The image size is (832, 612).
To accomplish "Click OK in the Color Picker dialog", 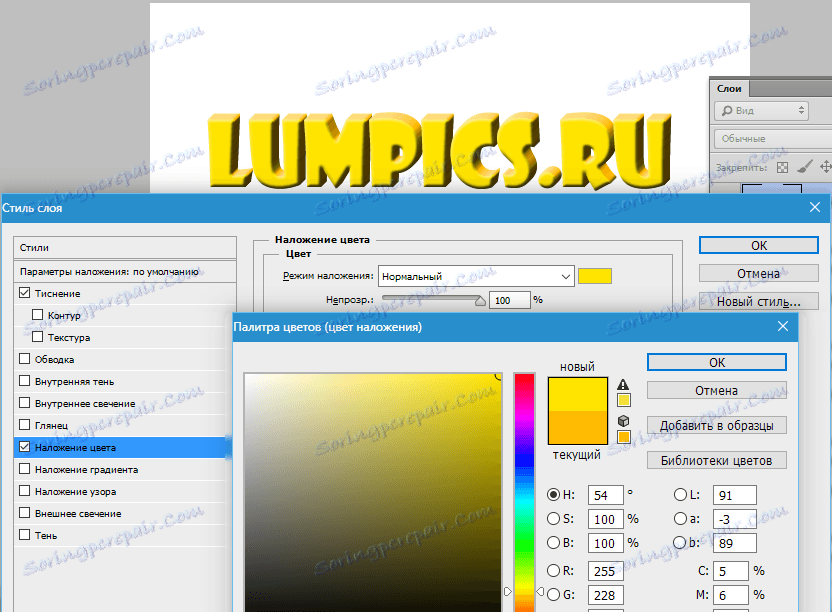I will pyautogui.click(x=716, y=363).
